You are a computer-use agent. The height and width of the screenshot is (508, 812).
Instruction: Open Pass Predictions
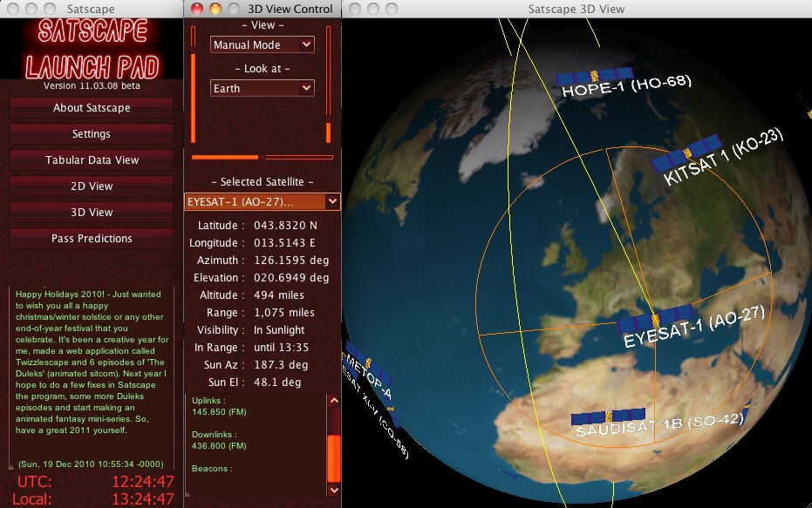pyautogui.click(x=92, y=239)
